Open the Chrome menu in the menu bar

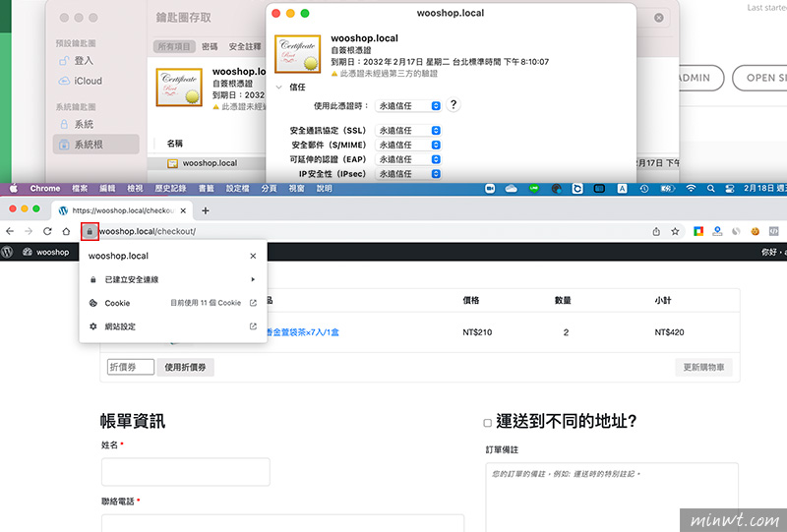tap(45, 188)
